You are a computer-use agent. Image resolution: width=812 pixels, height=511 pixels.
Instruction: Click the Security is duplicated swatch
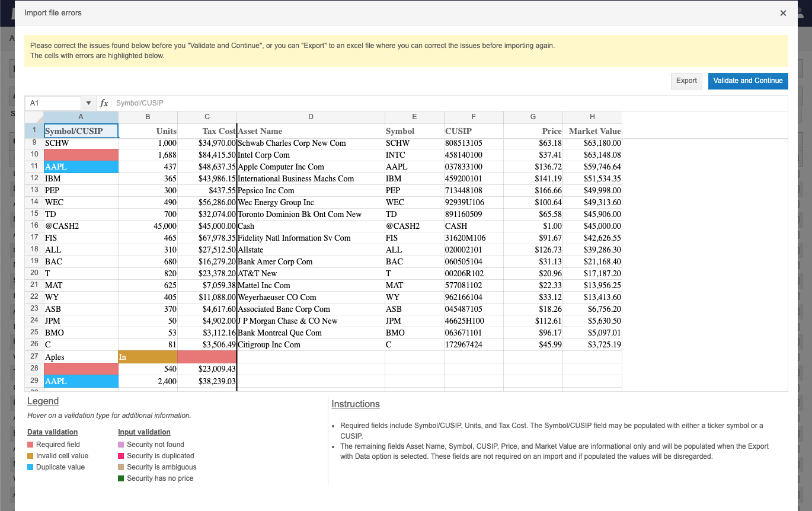pos(121,456)
